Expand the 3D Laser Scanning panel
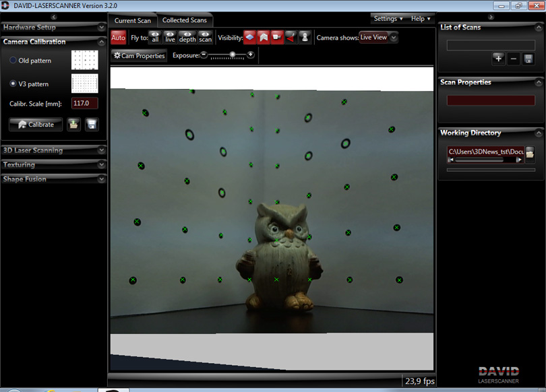Screen dimensions: 546x392 pyautogui.click(x=53, y=150)
